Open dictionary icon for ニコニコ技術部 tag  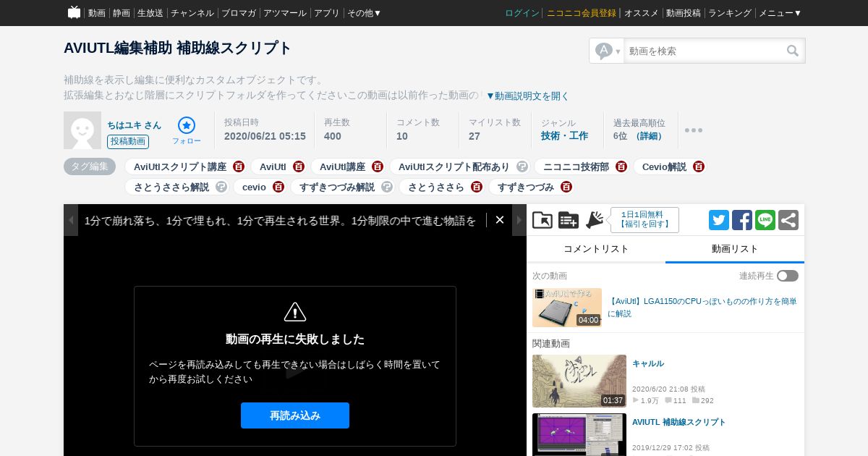pyautogui.click(x=621, y=166)
